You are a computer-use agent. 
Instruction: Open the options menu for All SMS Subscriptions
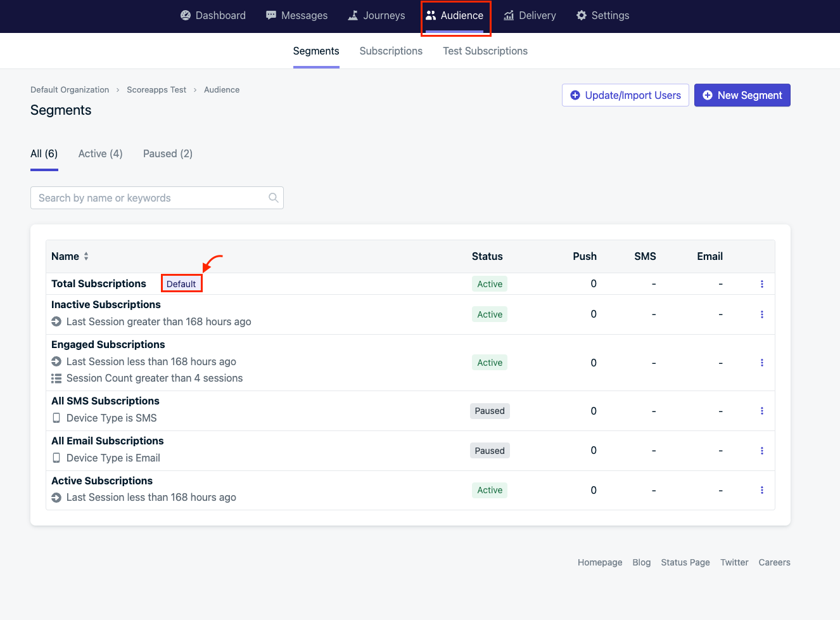[x=762, y=411]
